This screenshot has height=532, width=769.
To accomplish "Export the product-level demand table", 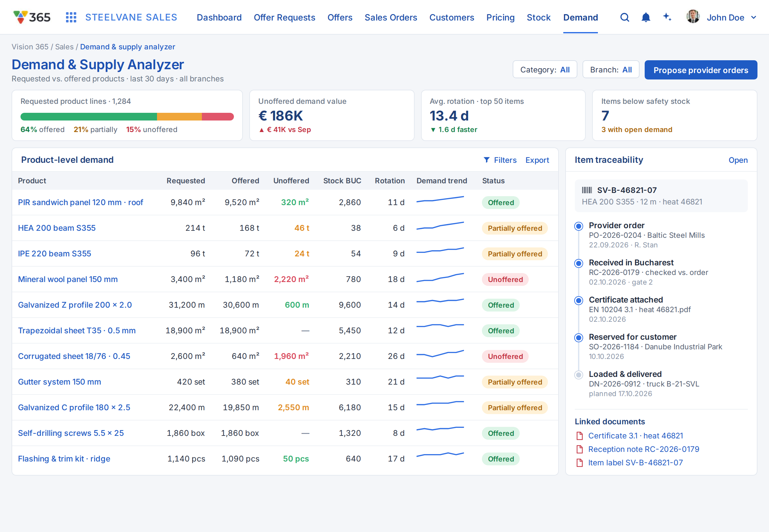I will click(537, 160).
